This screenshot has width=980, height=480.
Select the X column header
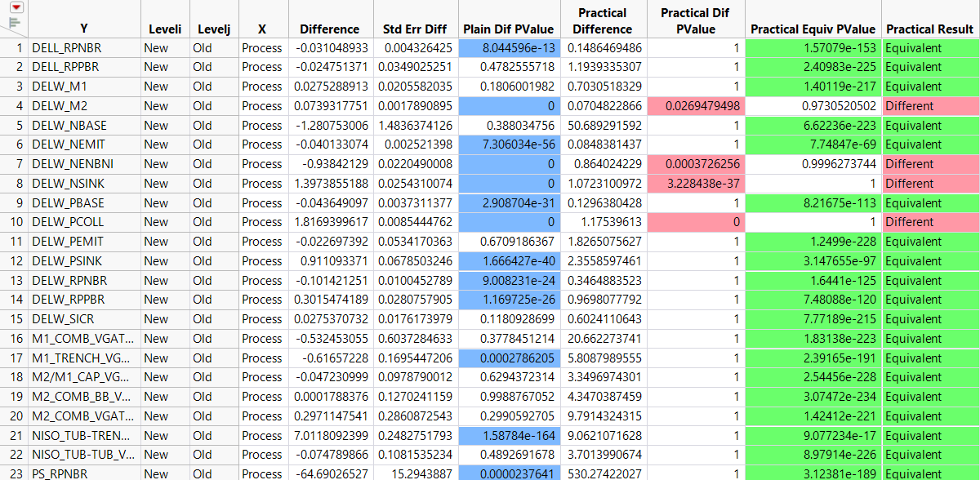262,29
